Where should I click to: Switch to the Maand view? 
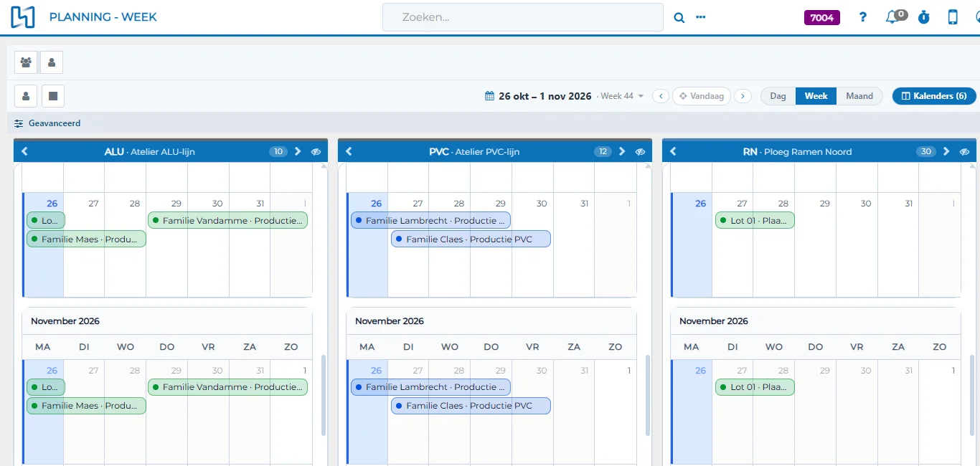coord(859,96)
